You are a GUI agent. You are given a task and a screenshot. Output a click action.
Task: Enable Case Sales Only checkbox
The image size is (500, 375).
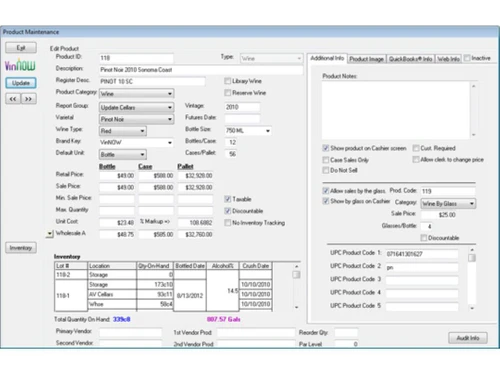(326, 160)
